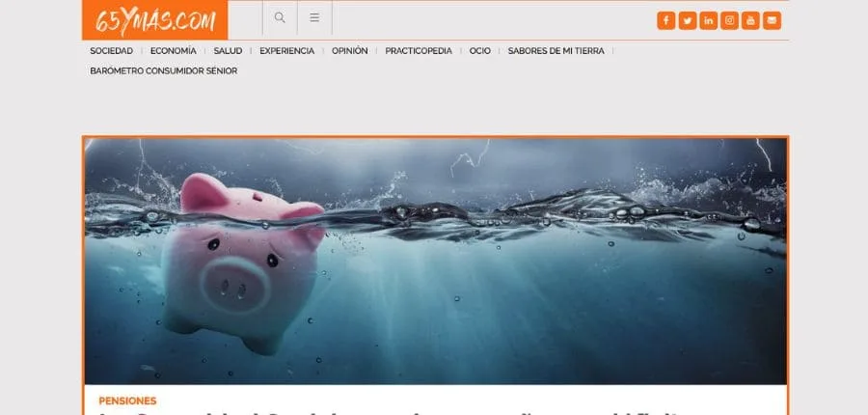Open the hamburger menu icon
Screen dimensions: 868x415
coord(314,17)
